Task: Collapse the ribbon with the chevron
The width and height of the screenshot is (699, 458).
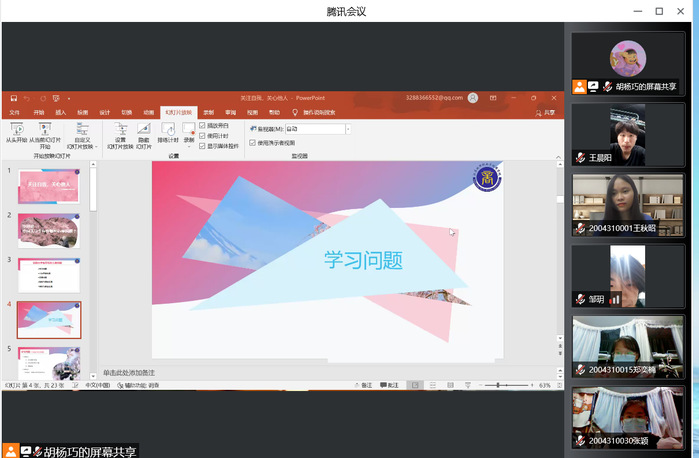Action: [558, 157]
